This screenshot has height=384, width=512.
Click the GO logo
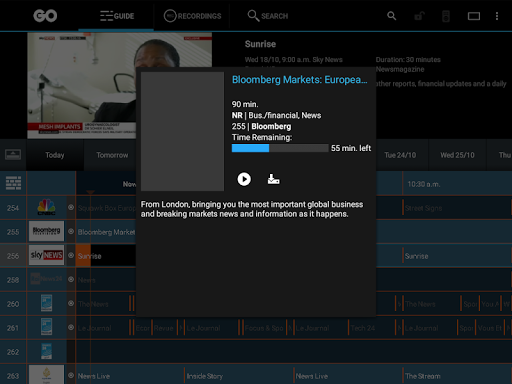pyautogui.click(x=45, y=16)
